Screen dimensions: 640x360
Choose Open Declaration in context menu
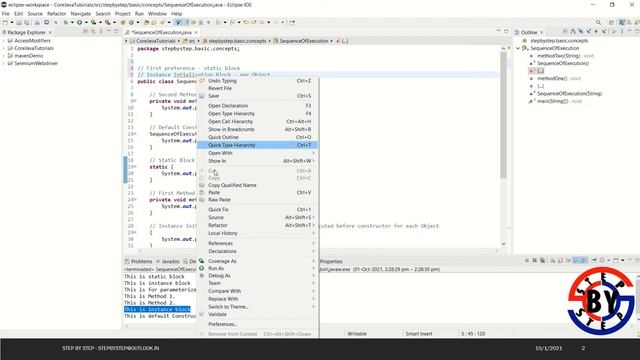tap(257, 106)
